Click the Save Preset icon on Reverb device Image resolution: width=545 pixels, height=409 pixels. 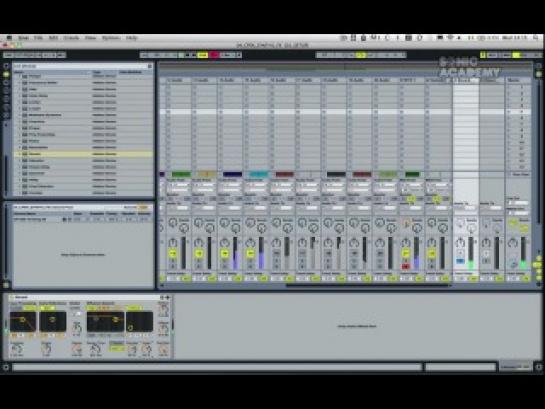point(168,297)
